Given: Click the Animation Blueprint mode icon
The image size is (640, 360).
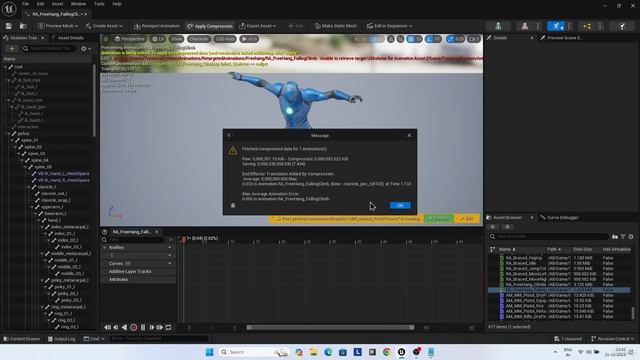Looking at the screenshot, I should [587, 26].
